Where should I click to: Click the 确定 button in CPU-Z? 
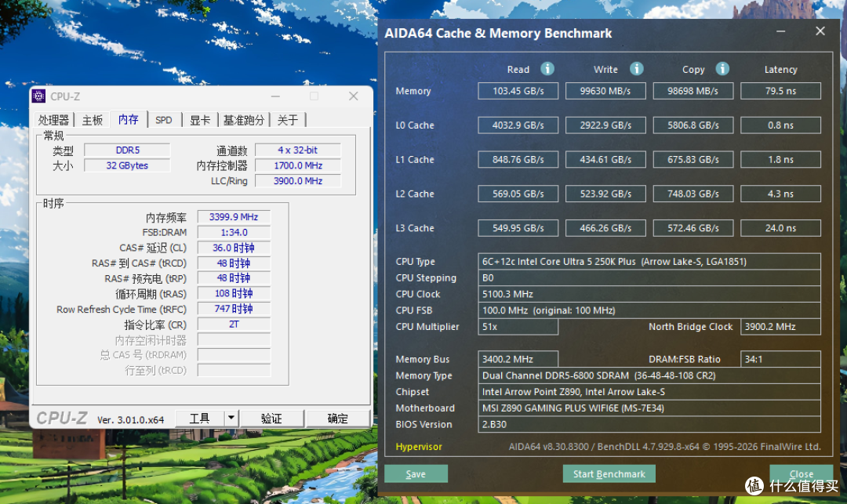337,419
